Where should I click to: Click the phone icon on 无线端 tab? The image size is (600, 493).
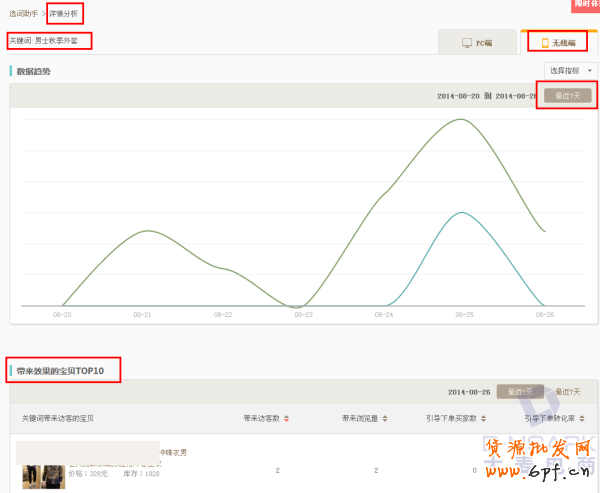(545, 43)
